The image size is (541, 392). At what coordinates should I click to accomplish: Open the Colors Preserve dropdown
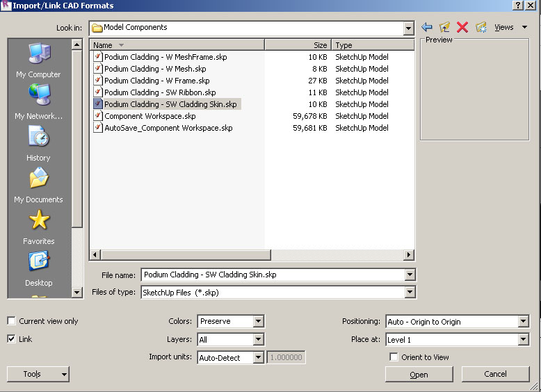tap(258, 321)
